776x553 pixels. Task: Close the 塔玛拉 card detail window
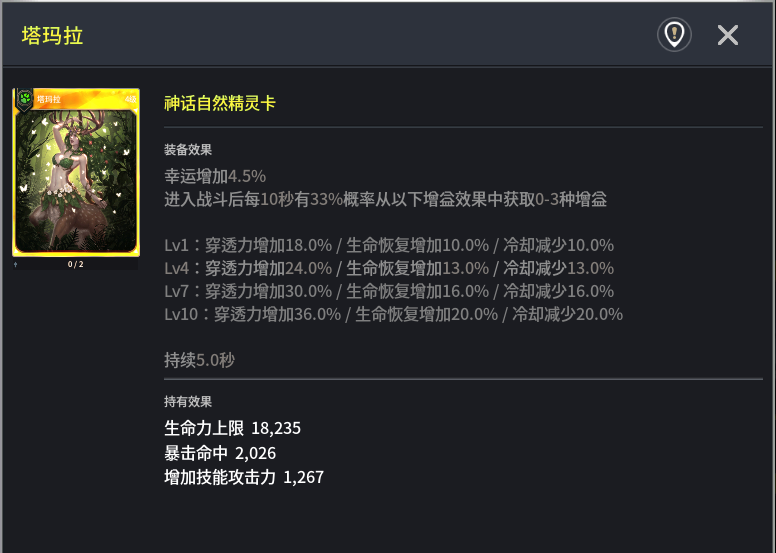728,35
